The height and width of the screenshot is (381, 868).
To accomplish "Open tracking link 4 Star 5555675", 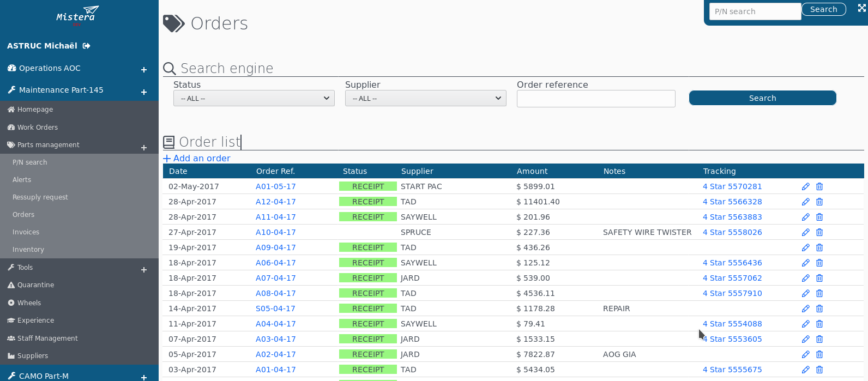I will [x=732, y=370].
